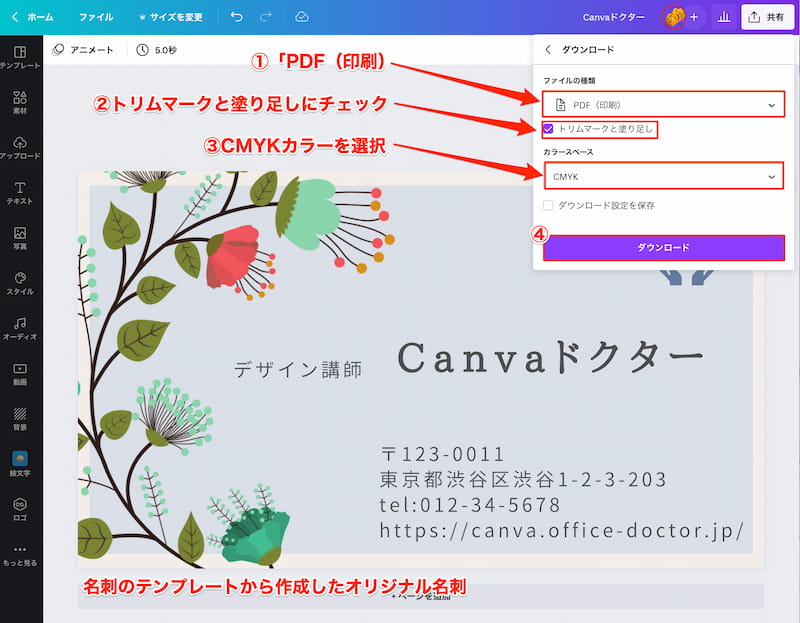Open the 素材 elements panel
The height and width of the screenshot is (623, 800).
20,103
